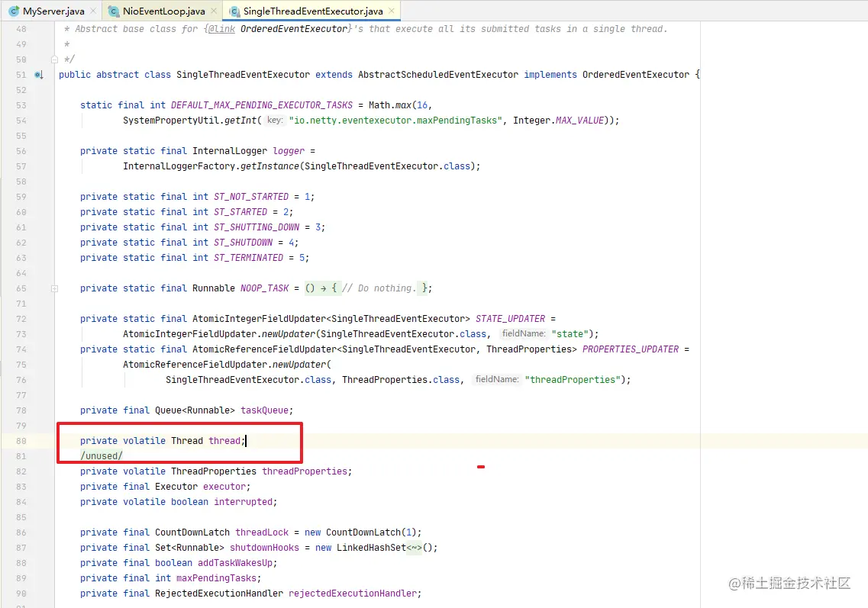Viewport: 868px width, 608px height.
Task: Click the executor field name on line 83
Action: 224,487
